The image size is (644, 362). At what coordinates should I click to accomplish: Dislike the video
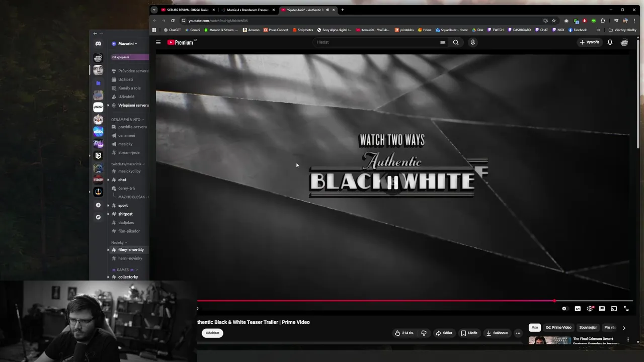[x=424, y=333]
